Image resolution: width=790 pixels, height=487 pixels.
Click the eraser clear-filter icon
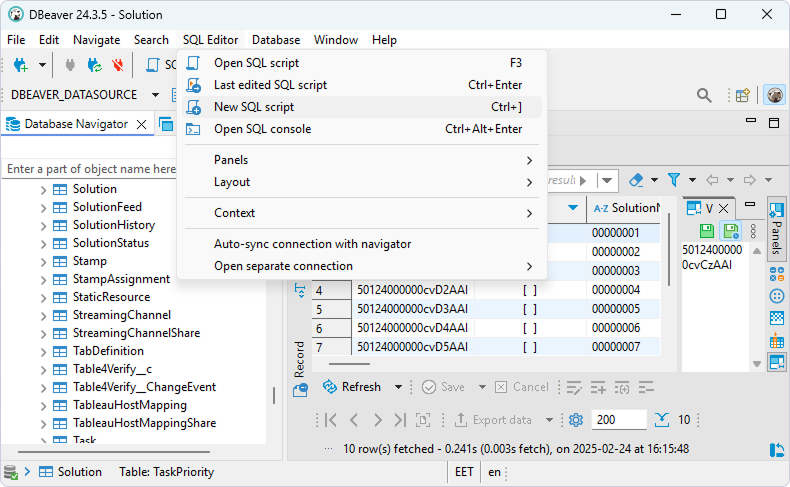[636, 180]
